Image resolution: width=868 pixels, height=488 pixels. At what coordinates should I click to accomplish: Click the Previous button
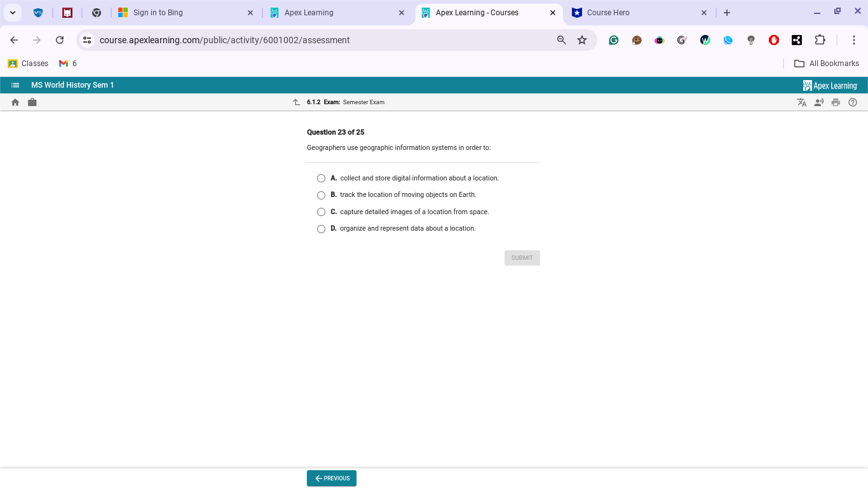332,478
